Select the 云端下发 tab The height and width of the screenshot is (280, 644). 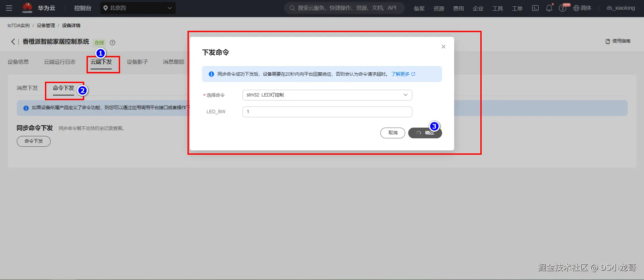tap(101, 62)
